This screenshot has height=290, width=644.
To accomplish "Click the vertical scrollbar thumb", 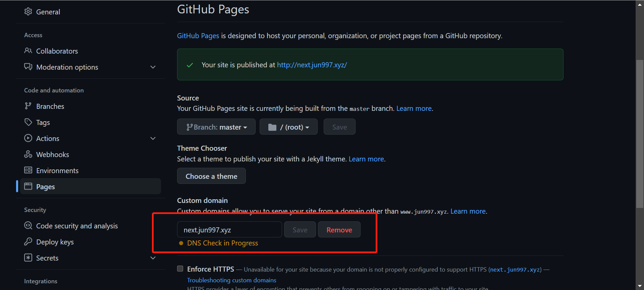I will click(640, 134).
